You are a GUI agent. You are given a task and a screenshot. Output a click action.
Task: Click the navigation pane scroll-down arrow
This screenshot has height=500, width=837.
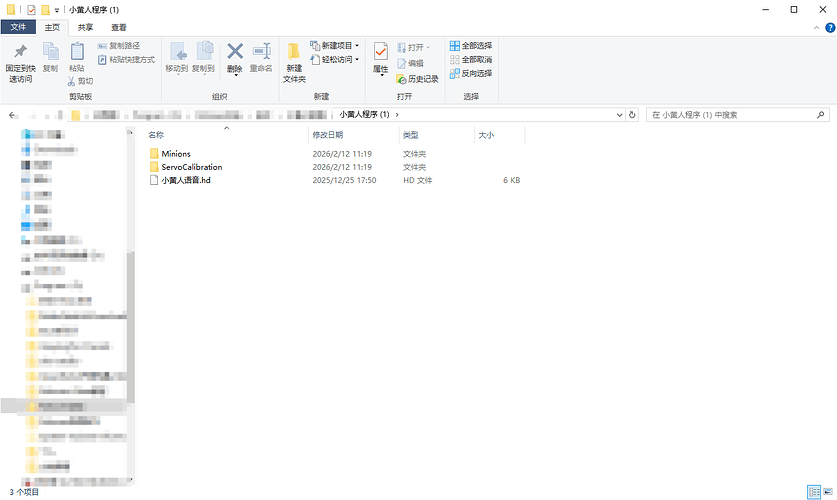pos(131,480)
